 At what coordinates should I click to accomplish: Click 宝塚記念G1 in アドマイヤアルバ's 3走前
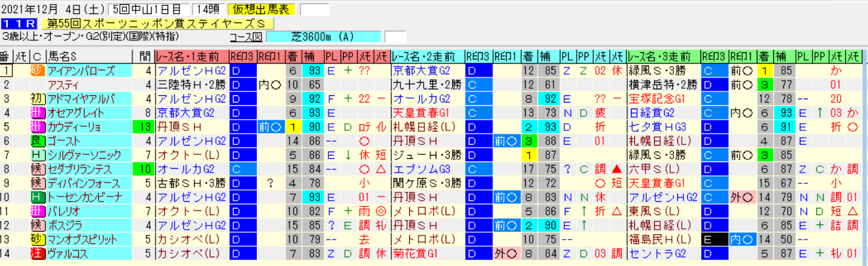click(x=657, y=98)
